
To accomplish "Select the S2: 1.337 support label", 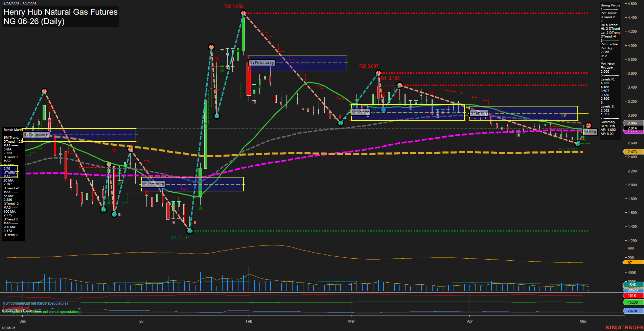I will coord(180,237).
